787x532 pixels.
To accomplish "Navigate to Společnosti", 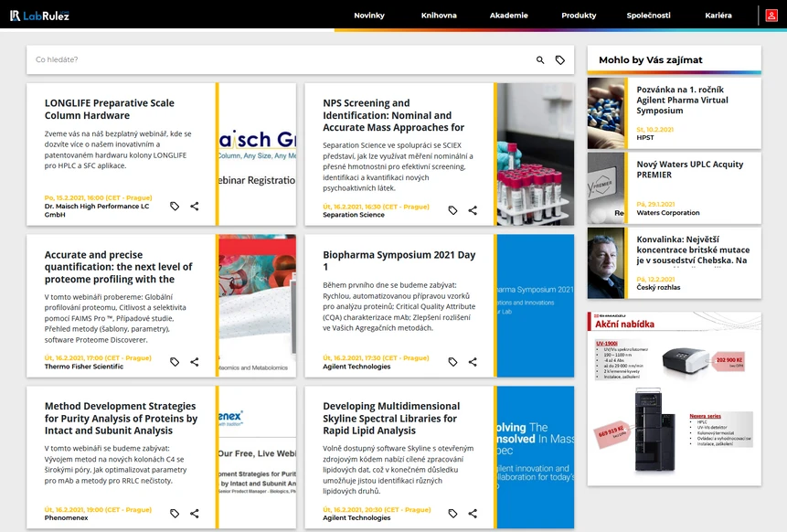I will [648, 16].
